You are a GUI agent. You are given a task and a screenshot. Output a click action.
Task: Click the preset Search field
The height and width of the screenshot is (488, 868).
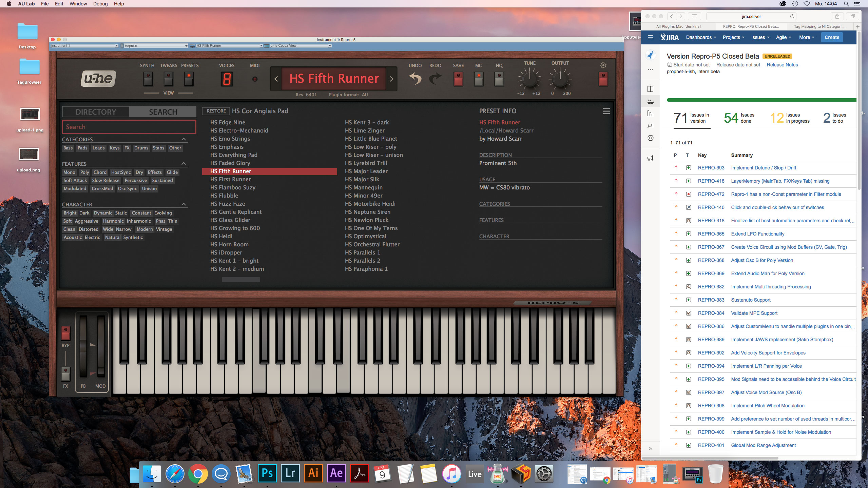pos(129,127)
